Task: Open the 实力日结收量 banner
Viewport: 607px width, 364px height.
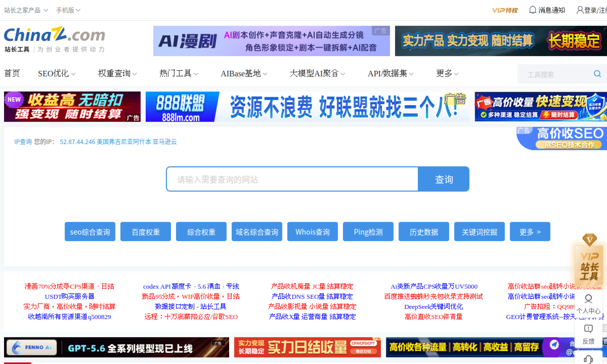Action: point(307,348)
